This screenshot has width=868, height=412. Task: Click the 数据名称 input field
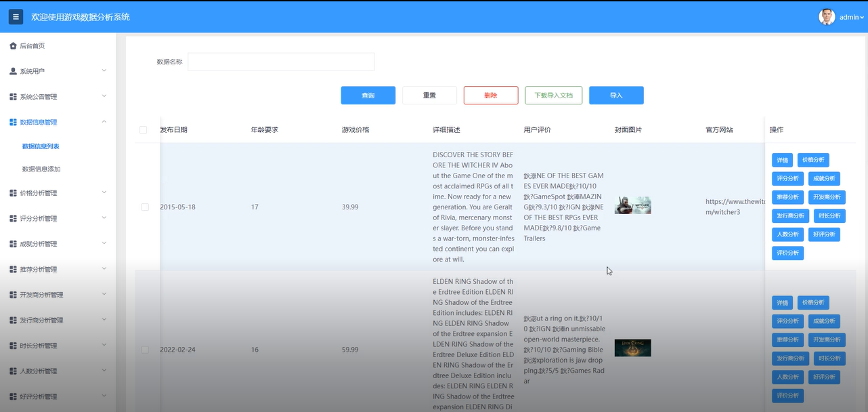click(x=280, y=61)
